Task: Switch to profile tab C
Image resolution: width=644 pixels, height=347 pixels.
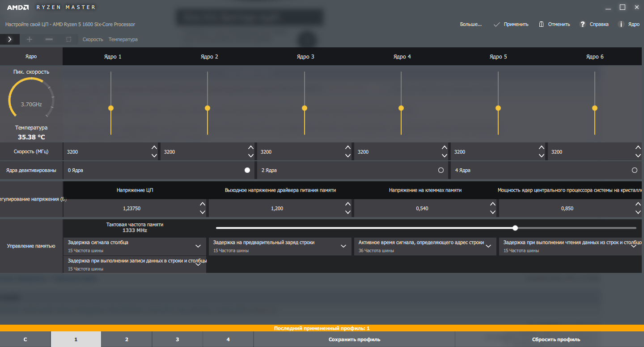Action: tap(25, 339)
